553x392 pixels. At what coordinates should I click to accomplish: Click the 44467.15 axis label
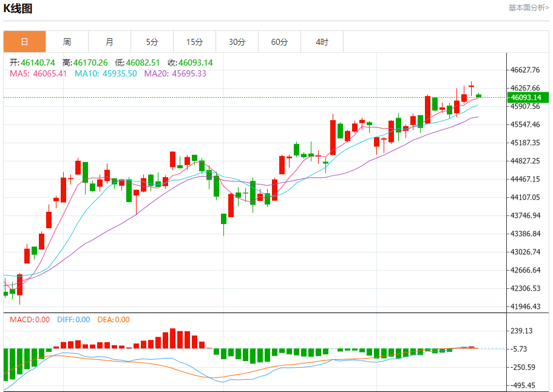pos(525,179)
